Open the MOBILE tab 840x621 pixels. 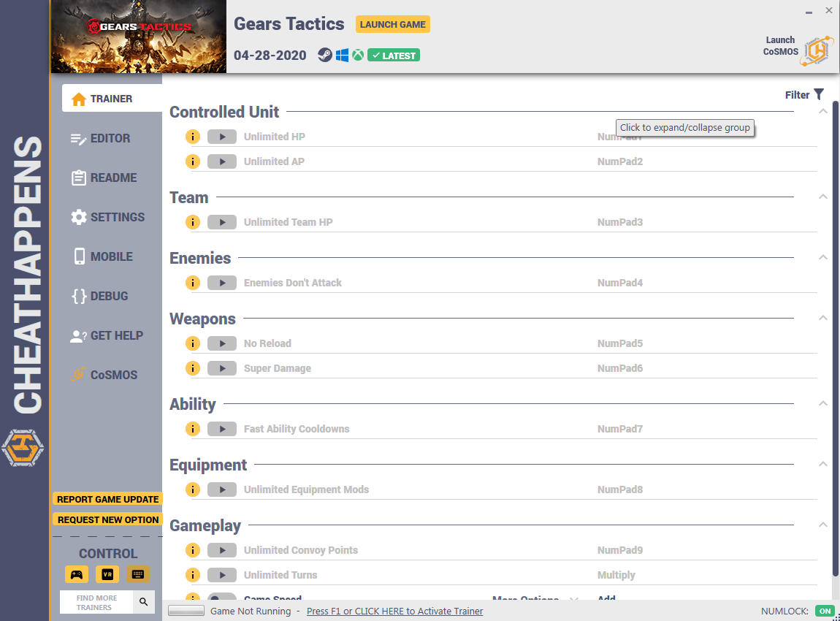pos(102,256)
